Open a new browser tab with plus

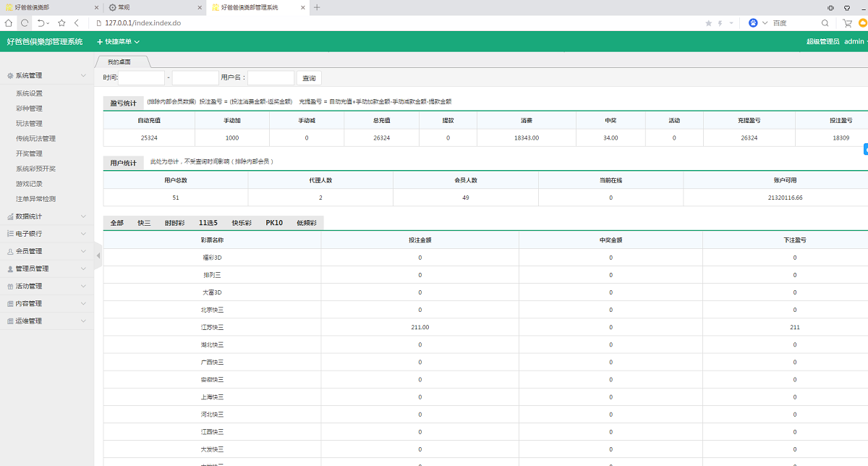click(x=317, y=7)
